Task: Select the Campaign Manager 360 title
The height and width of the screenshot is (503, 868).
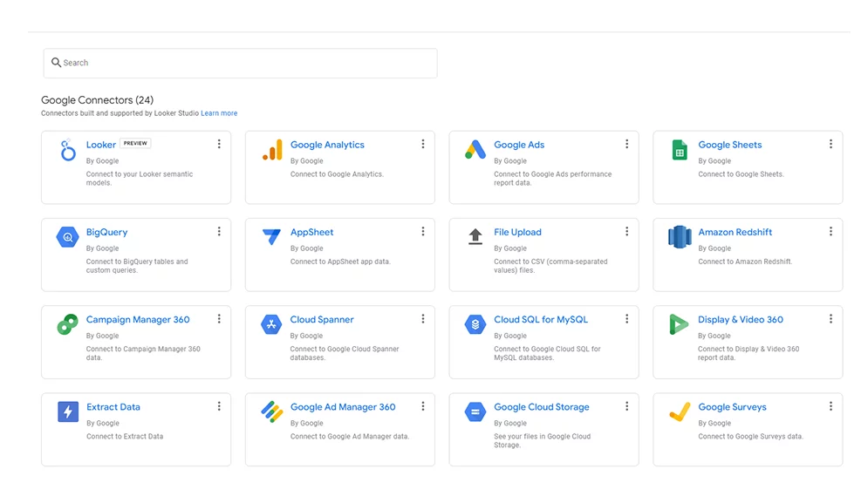Action: coord(138,319)
